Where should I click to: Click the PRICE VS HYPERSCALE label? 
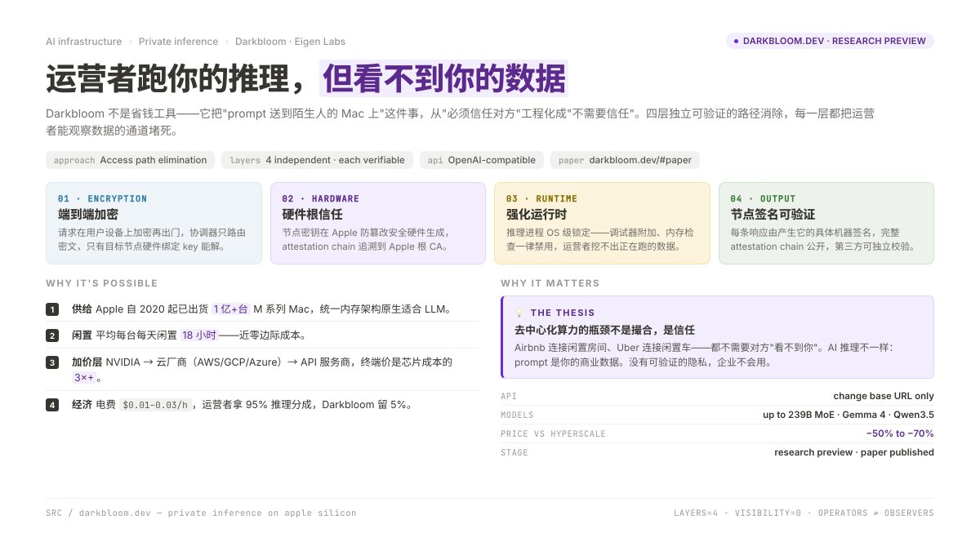point(553,433)
